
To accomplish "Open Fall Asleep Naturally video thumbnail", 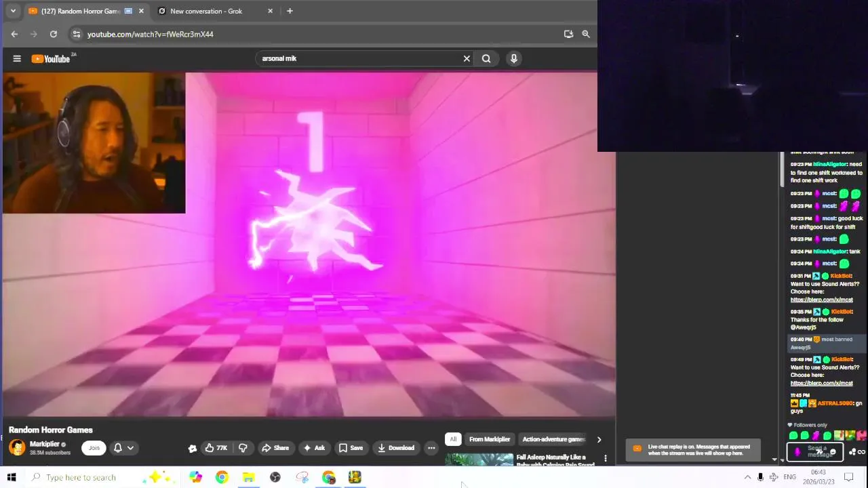I will pyautogui.click(x=479, y=460).
